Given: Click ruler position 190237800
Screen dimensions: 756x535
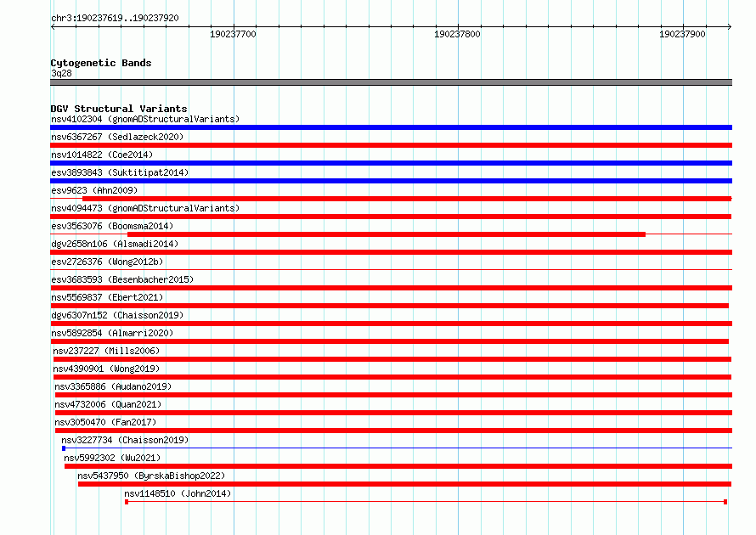Looking at the screenshot, I should pyautogui.click(x=458, y=34).
